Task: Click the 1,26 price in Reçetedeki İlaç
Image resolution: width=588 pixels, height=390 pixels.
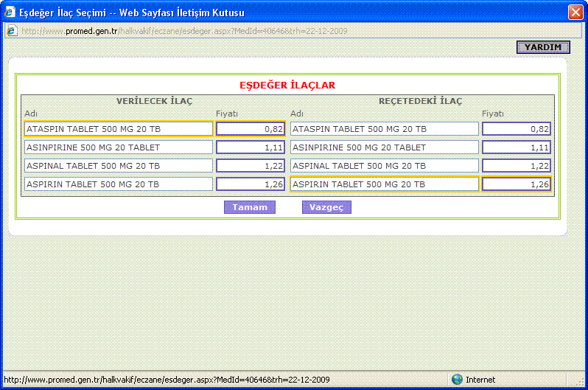Action: (517, 184)
